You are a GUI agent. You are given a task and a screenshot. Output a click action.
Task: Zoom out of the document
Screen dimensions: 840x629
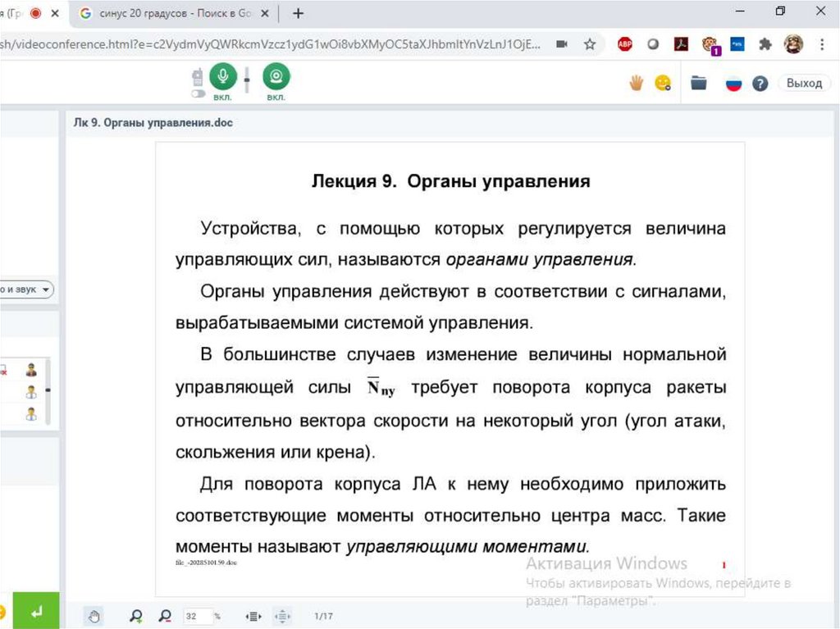165,616
